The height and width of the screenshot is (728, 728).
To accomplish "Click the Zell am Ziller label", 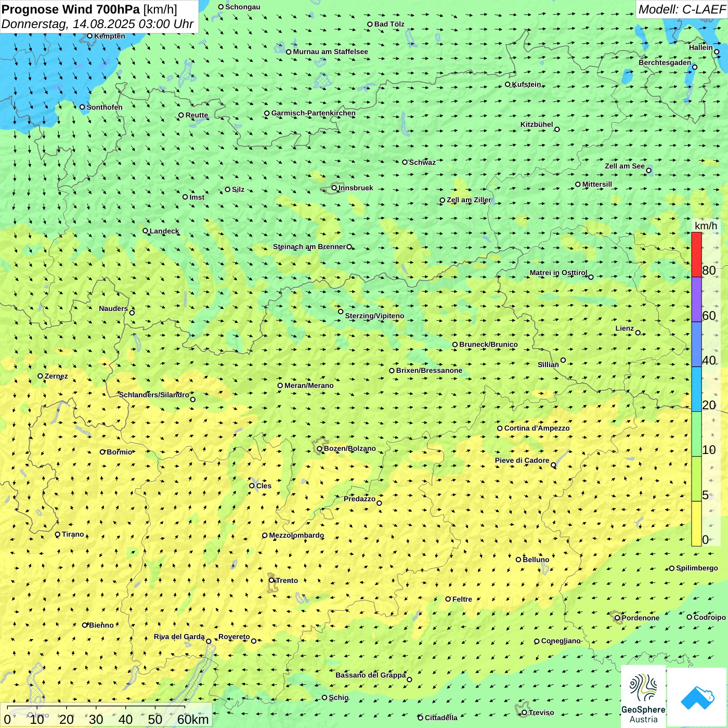I will tap(469, 200).
